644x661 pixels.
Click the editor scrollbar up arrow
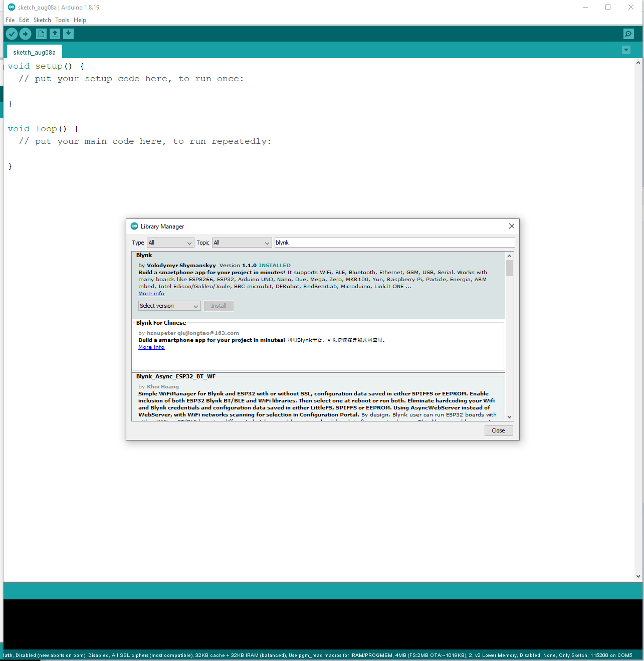pos(638,63)
